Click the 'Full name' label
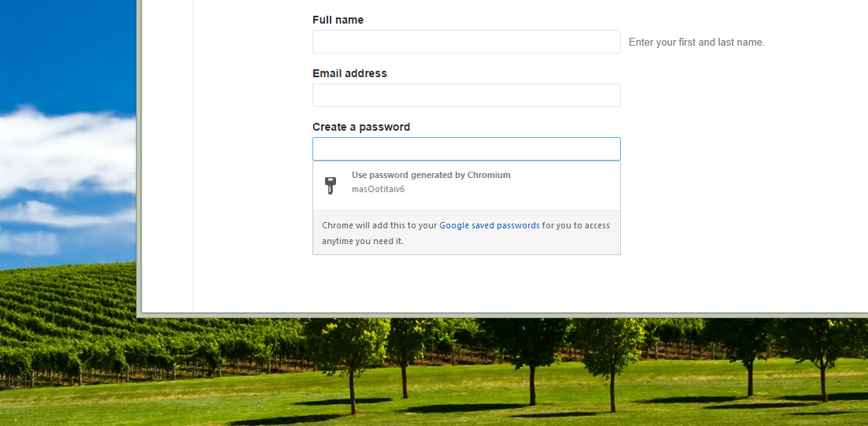This screenshot has height=426, width=868. [338, 20]
